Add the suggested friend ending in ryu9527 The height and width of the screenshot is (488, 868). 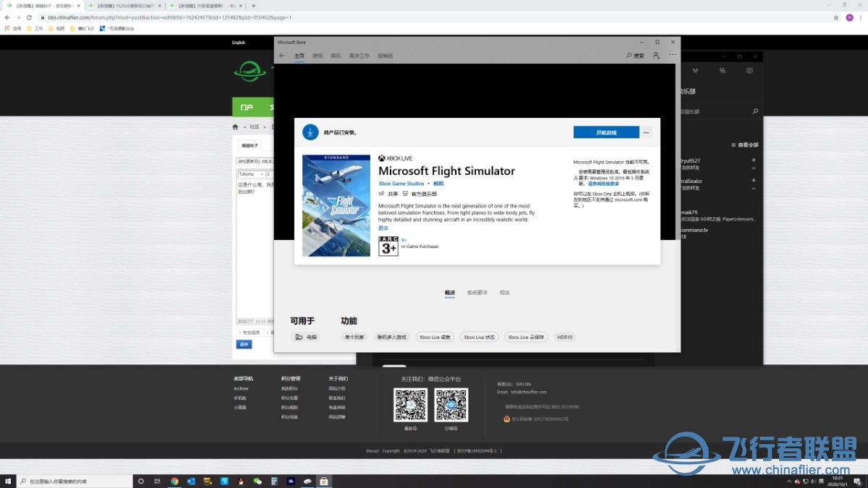754,160
